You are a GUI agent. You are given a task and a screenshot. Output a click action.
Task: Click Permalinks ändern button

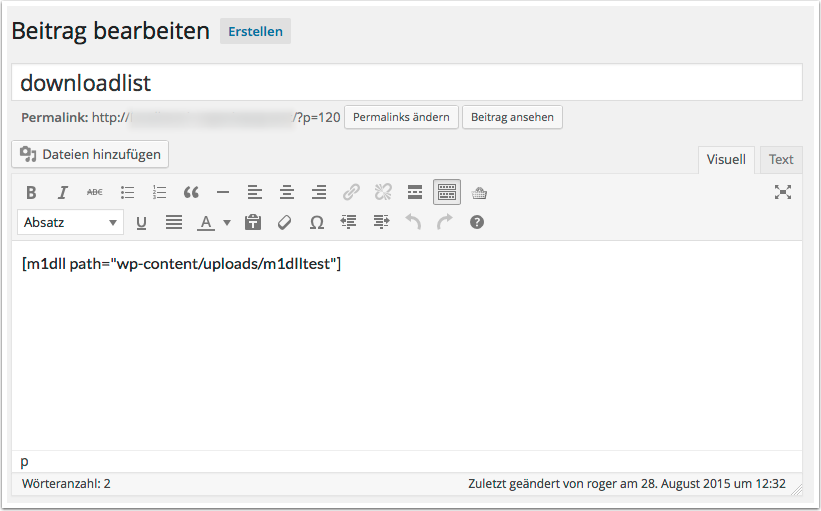(x=401, y=117)
